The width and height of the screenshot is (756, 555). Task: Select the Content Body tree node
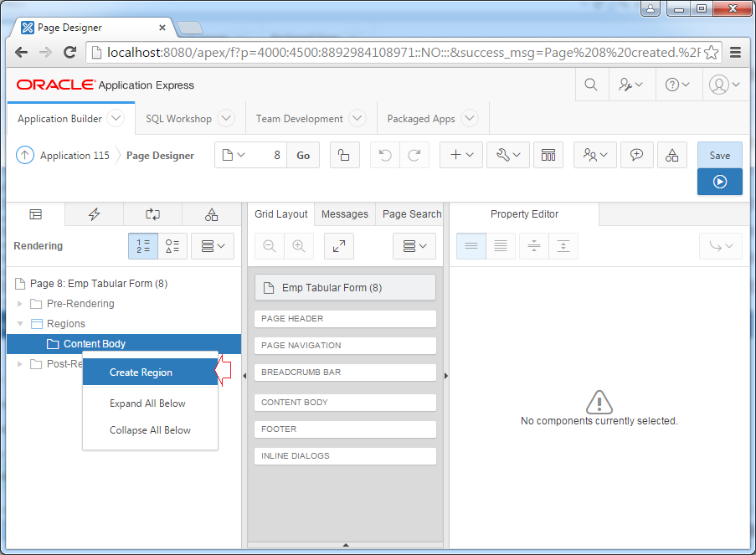tap(124, 344)
